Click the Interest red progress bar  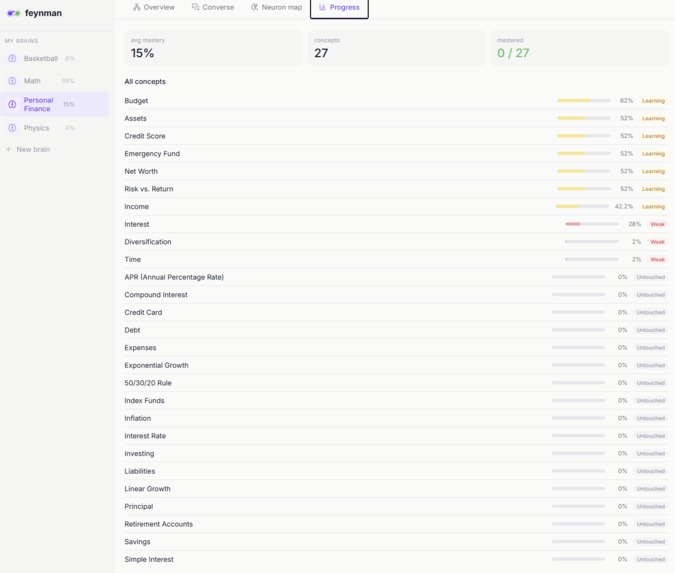tap(592, 224)
